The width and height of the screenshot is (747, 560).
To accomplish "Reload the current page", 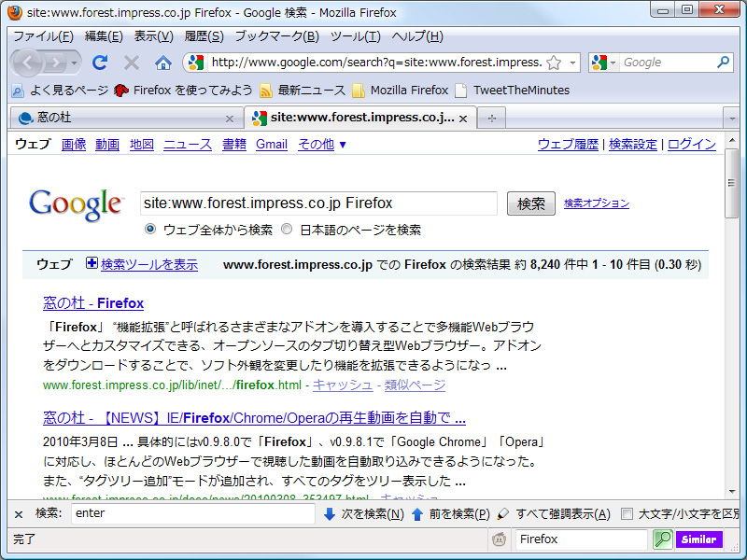I will point(100,63).
